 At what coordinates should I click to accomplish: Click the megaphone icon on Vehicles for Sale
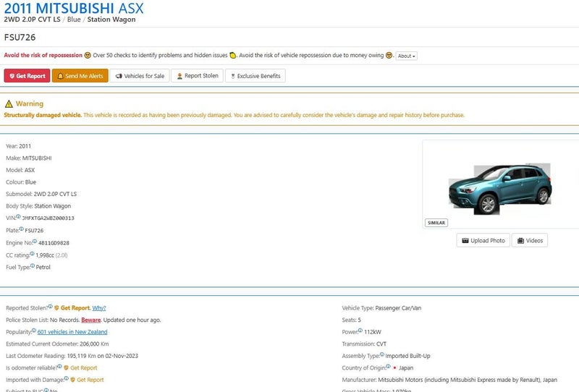[119, 76]
